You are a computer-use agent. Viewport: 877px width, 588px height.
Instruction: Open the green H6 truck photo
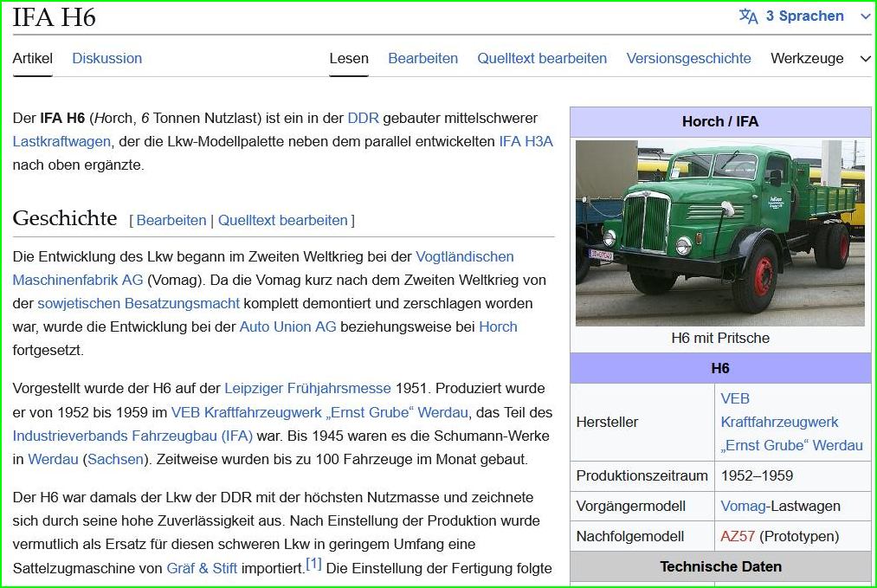719,232
